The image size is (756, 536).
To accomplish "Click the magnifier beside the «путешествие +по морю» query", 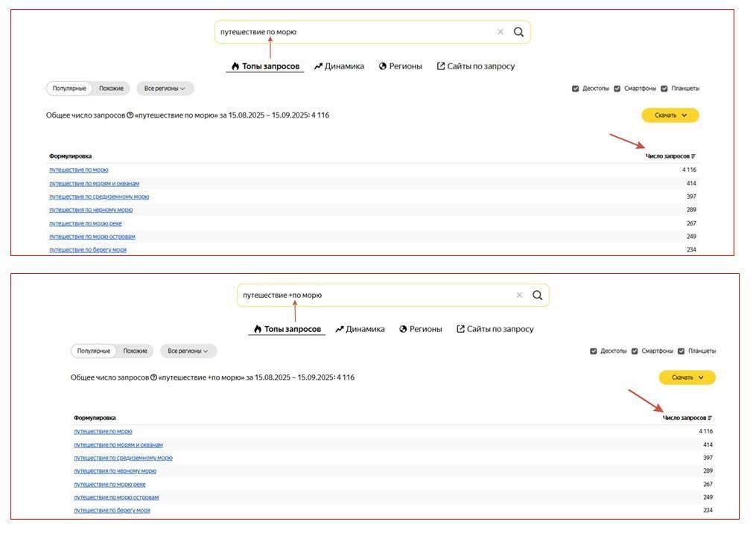I will (537, 295).
